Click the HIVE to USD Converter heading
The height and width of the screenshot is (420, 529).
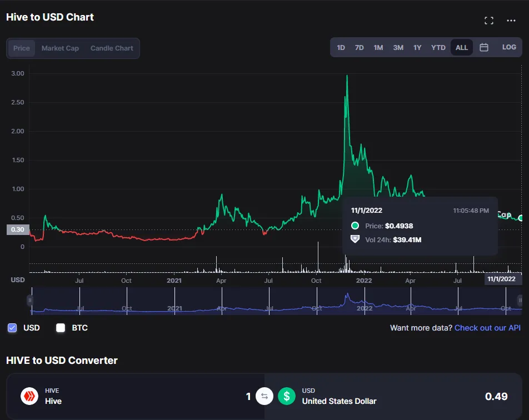pyautogui.click(x=62, y=361)
